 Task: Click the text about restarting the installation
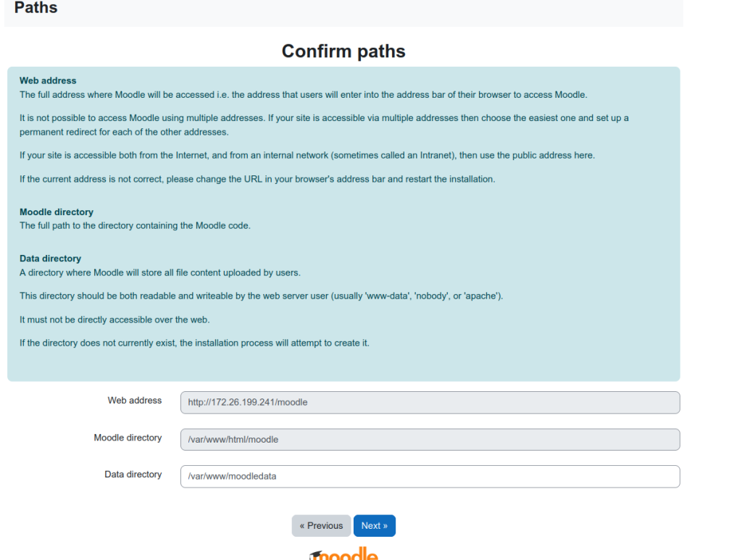257,179
